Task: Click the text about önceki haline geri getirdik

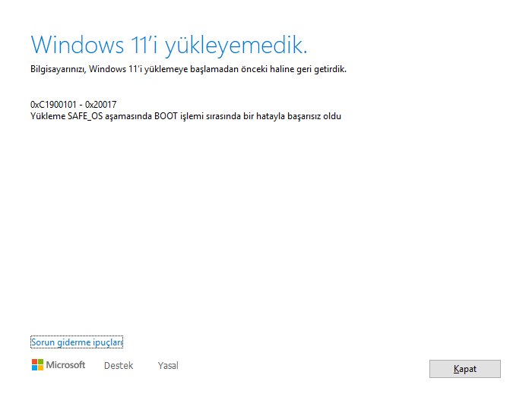Action: tap(188, 69)
